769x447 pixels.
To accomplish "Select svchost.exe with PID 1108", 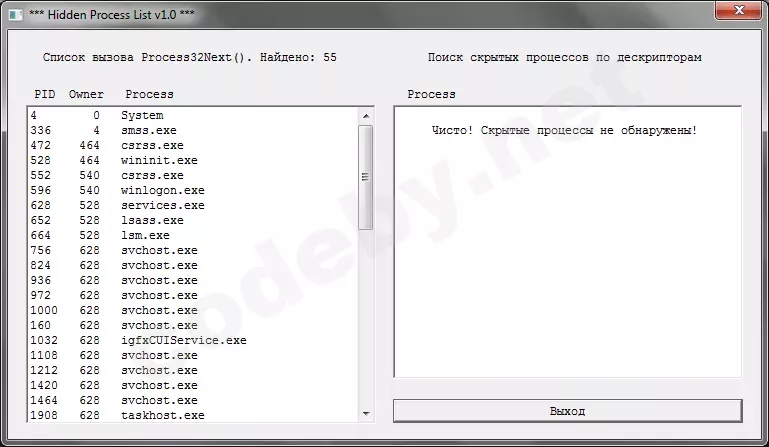I will pyautogui.click(x=194, y=355).
